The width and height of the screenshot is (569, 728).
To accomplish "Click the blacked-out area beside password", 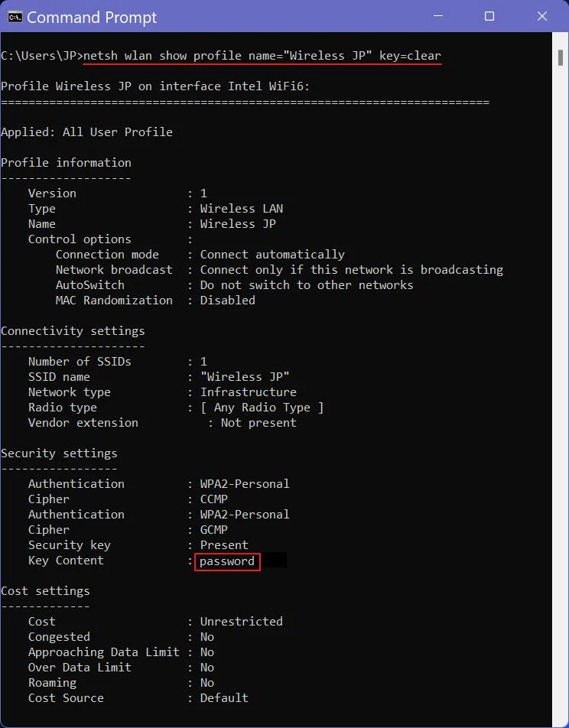I will click(274, 561).
